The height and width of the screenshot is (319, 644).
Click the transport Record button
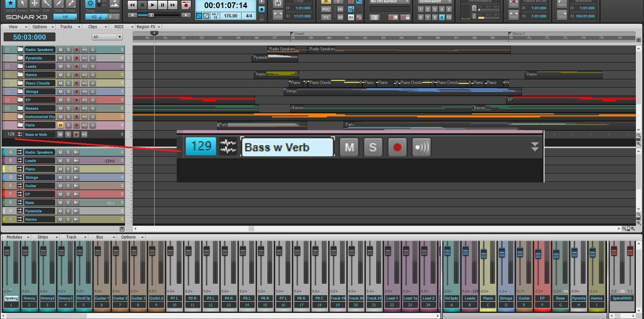(x=186, y=5)
